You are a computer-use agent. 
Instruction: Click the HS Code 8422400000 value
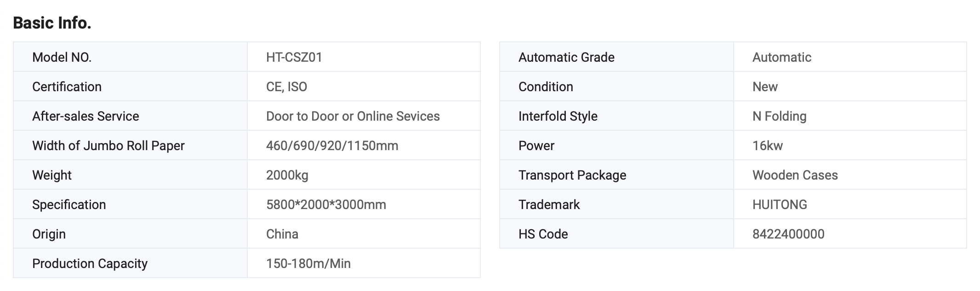coord(788,234)
